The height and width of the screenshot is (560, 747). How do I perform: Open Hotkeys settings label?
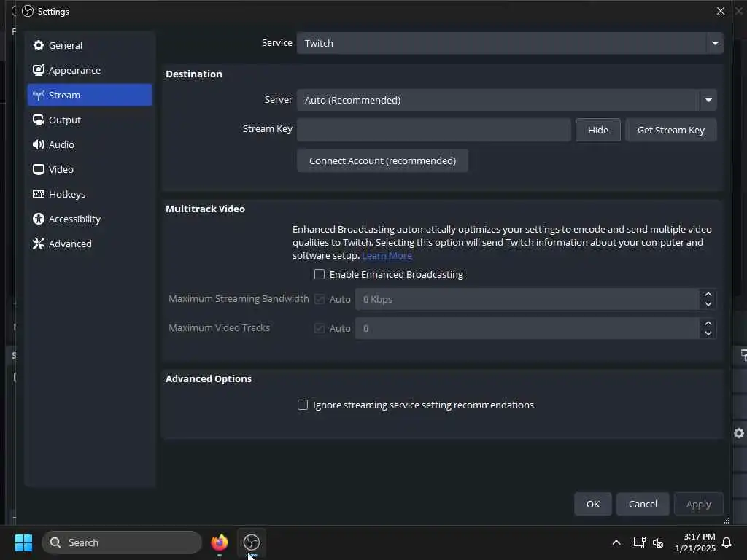[x=67, y=194]
